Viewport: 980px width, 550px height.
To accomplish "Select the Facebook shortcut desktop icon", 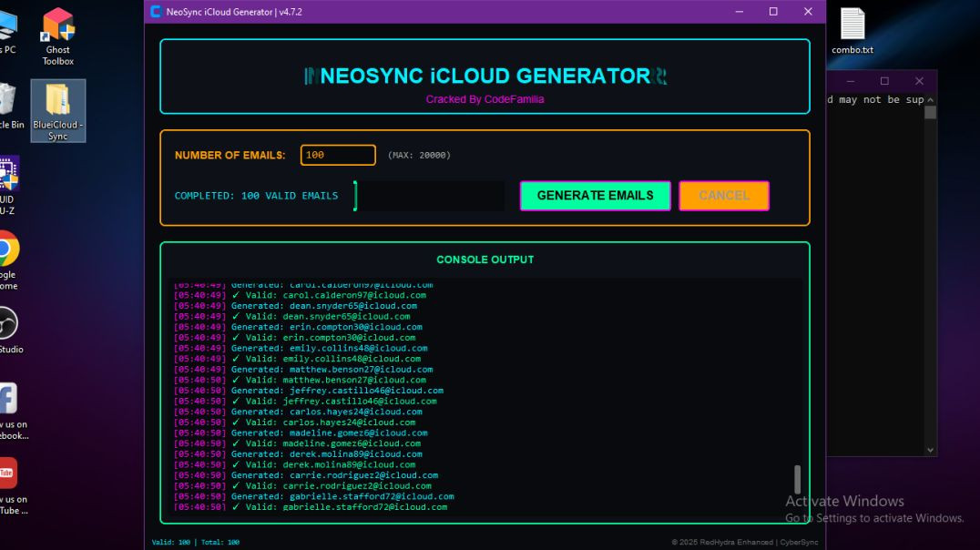I will [13, 412].
